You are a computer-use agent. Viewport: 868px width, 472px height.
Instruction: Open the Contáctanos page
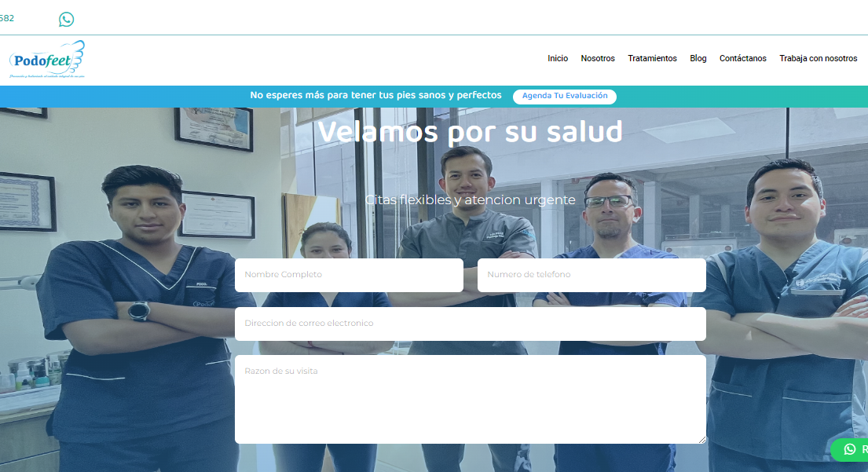[742, 59]
